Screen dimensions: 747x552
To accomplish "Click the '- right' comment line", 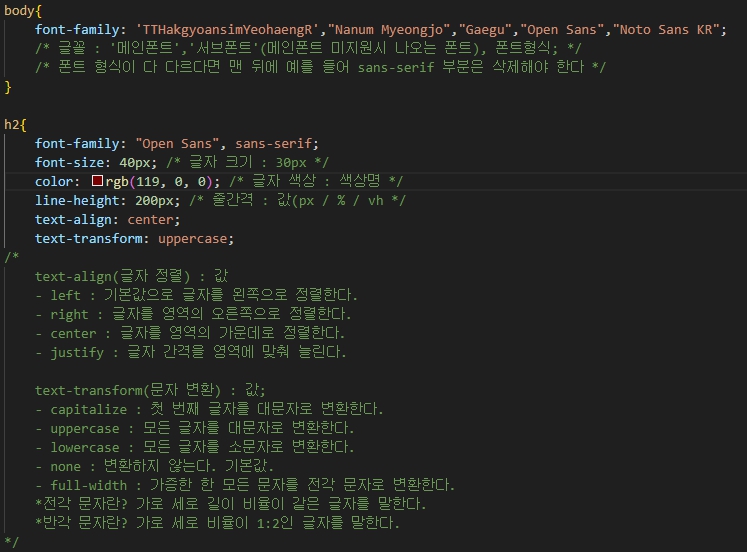I will [193, 314].
